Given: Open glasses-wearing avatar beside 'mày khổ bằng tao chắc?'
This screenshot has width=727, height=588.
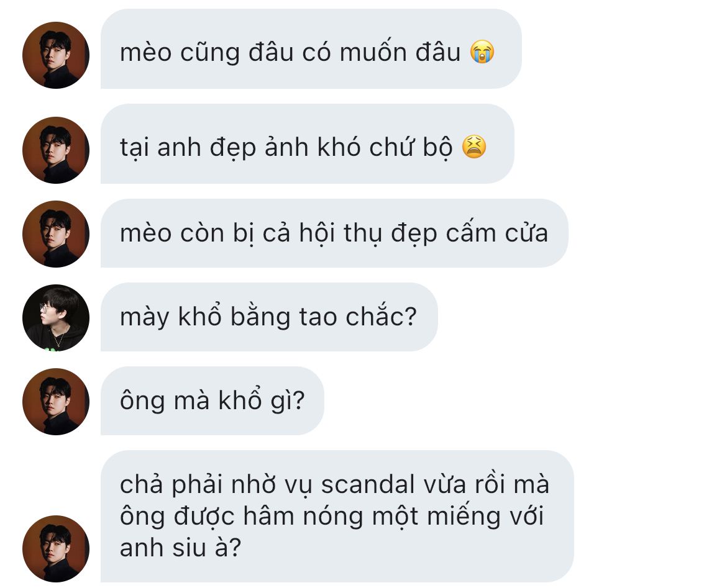Looking at the screenshot, I should click(56, 318).
